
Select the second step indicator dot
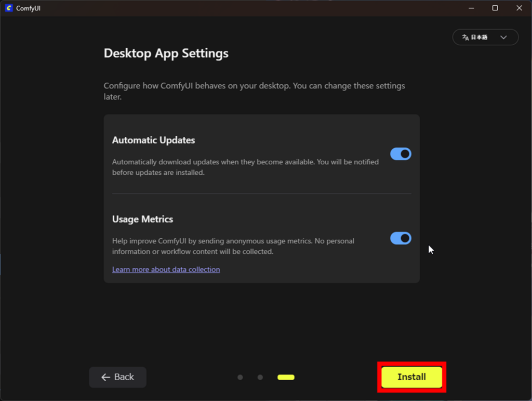click(260, 377)
